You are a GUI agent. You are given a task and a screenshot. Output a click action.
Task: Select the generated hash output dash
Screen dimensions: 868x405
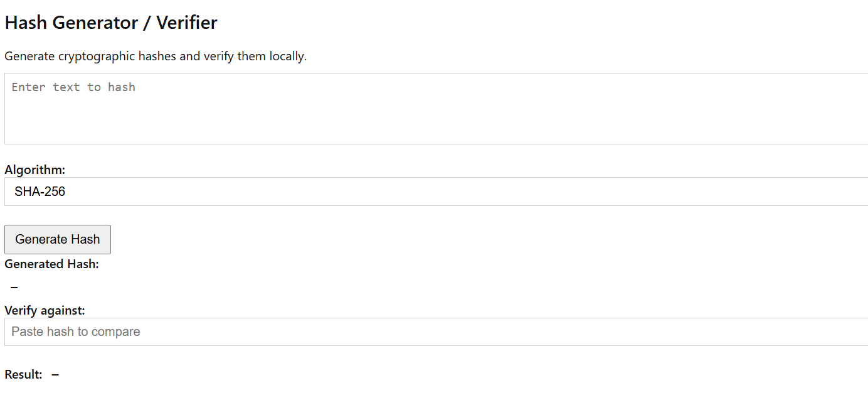coord(14,288)
